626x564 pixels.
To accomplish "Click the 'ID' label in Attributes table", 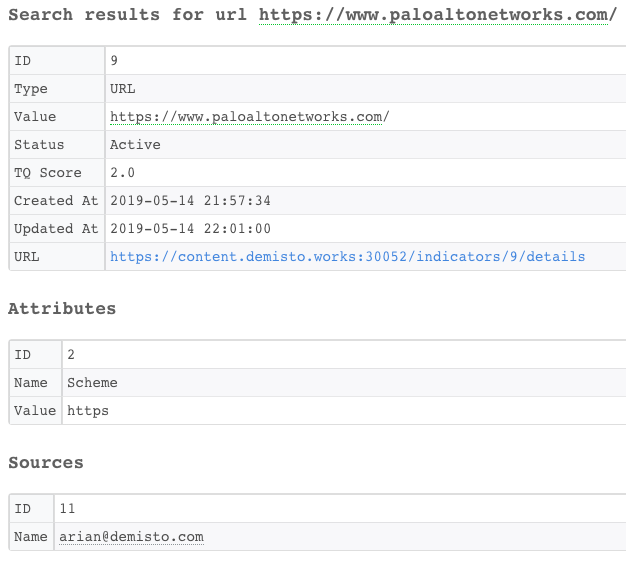I will tap(22, 354).
